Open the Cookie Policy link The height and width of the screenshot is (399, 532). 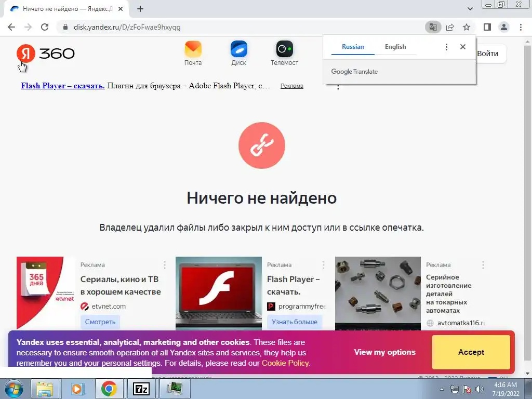(x=285, y=363)
